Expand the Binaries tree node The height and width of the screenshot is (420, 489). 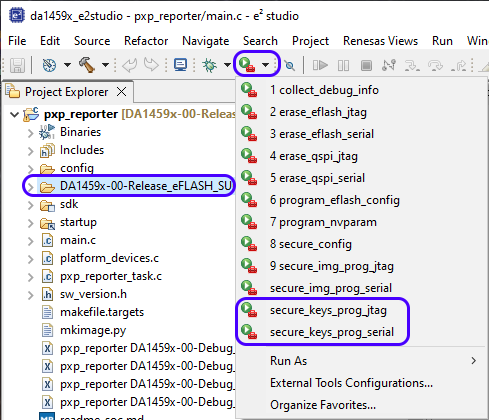(30, 133)
